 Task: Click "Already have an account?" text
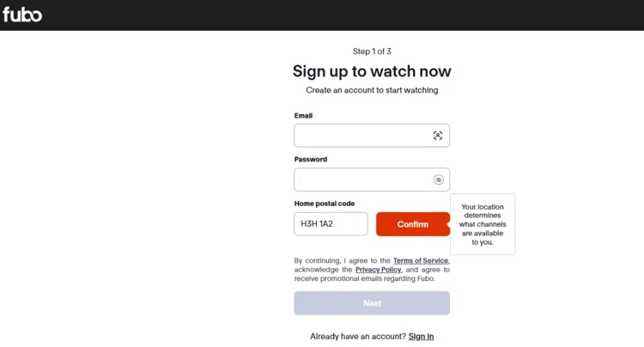pos(357,337)
